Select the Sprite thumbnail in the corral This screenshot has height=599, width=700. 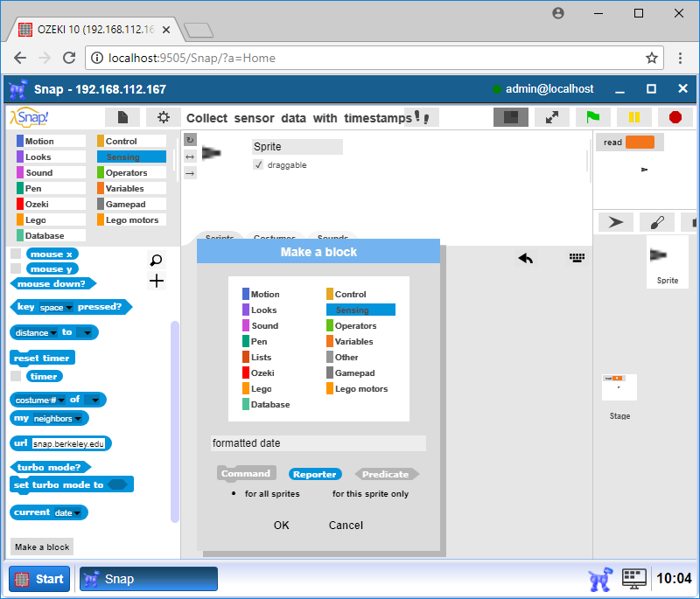(x=668, y=261)
